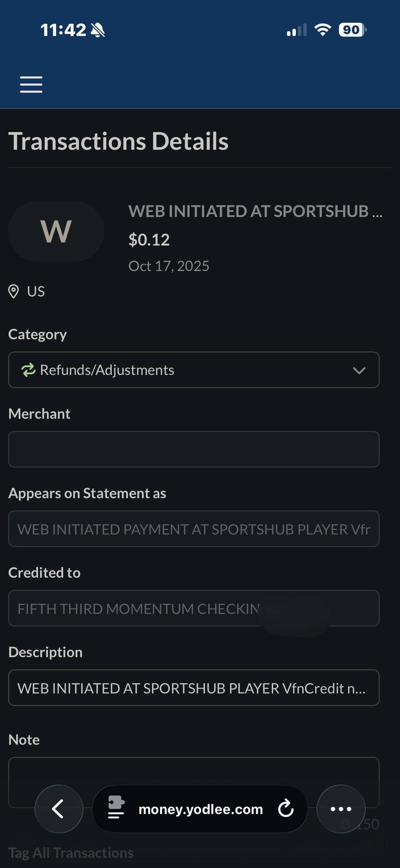Open the hamburger navigation menu
400x868 pixels.
tap(31, 84)
